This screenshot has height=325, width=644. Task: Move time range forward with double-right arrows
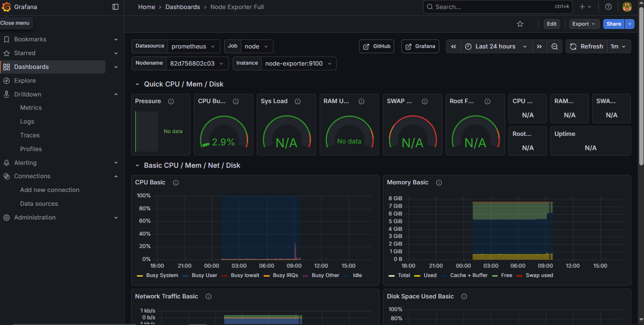tap(540, 47)
